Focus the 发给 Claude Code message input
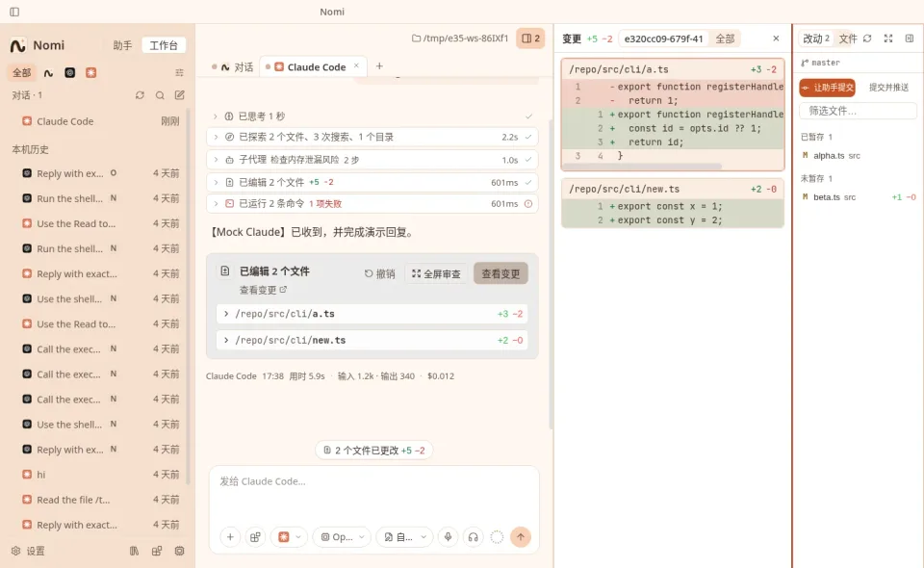The width and height of the screenshot is (924, 568). [x=374, y=492]
